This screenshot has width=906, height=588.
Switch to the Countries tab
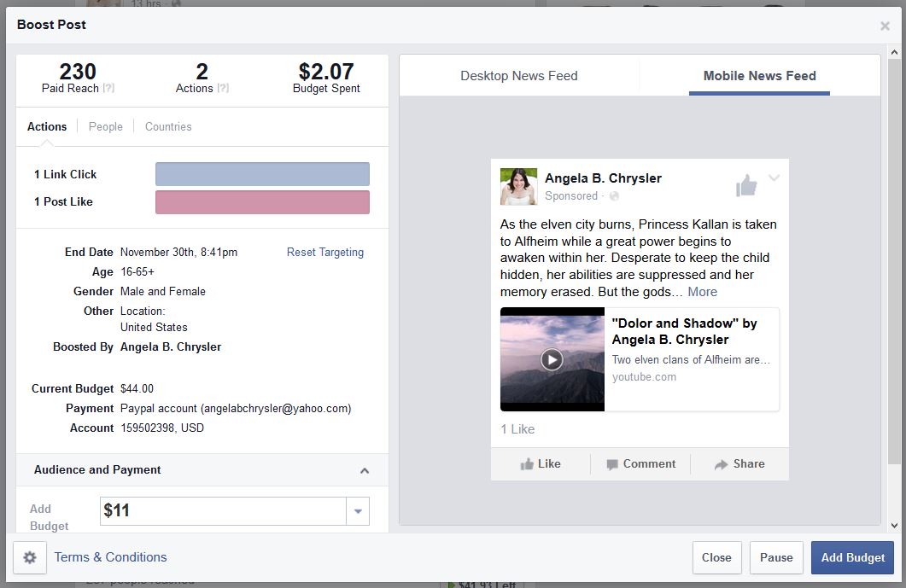168,126
